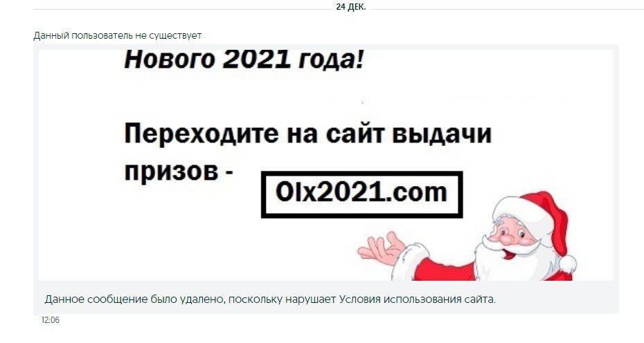Select the '24 ДЕК.' date separator
Viewport: 644px width, 343px height.
[351, 7]
